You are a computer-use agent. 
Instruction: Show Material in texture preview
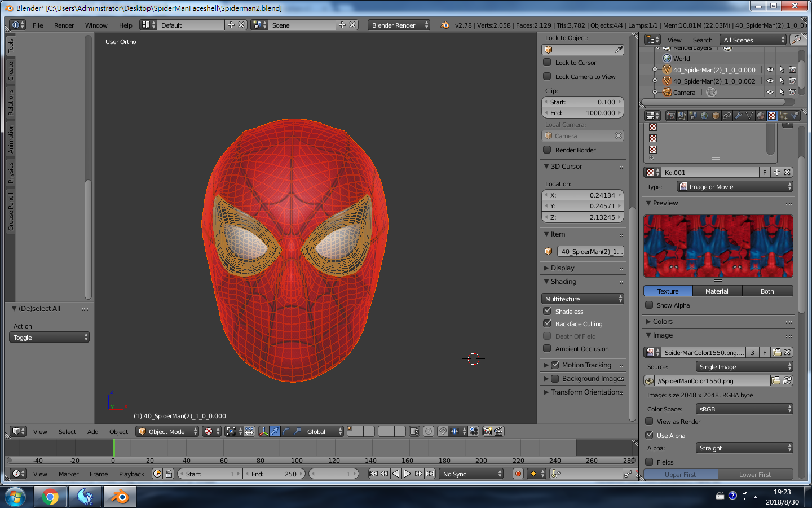717,291
